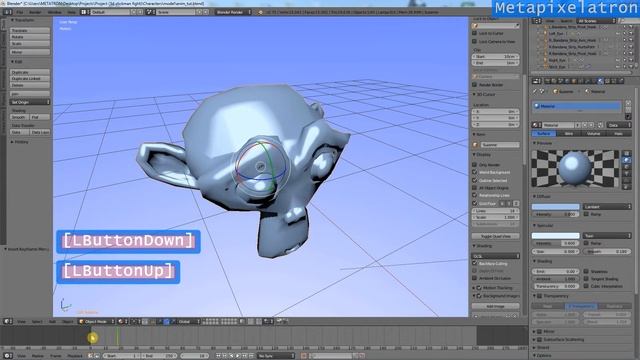Enable the Shadeless material checkbox

586,271
